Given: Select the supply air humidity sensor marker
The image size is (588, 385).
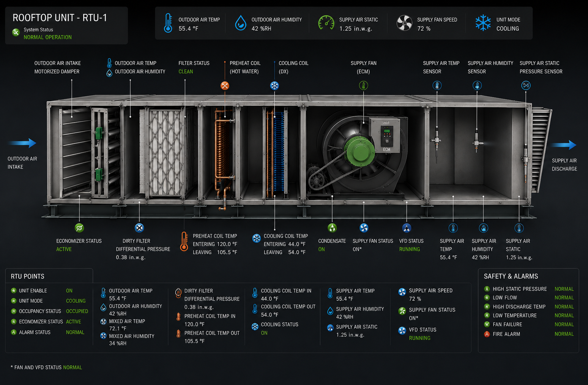Looking at the screenshot, I should coord(477,86).
